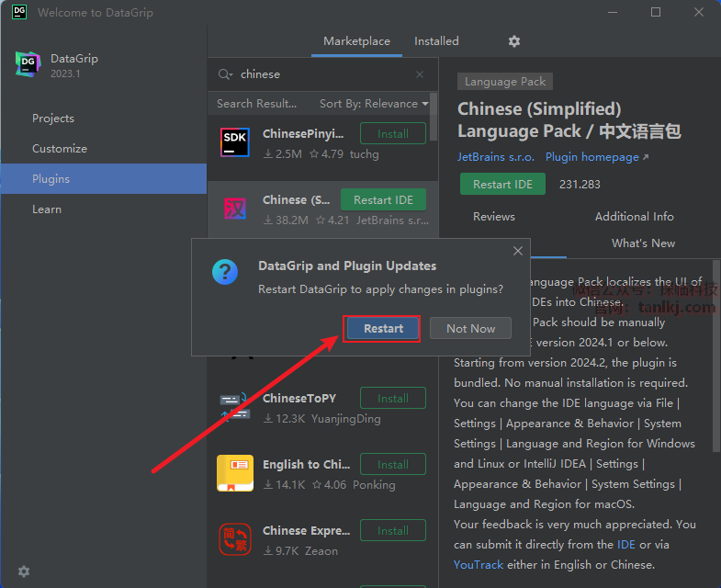Open the Sort By Relevance dropdown
721x588 pixels.
(374, 104)
